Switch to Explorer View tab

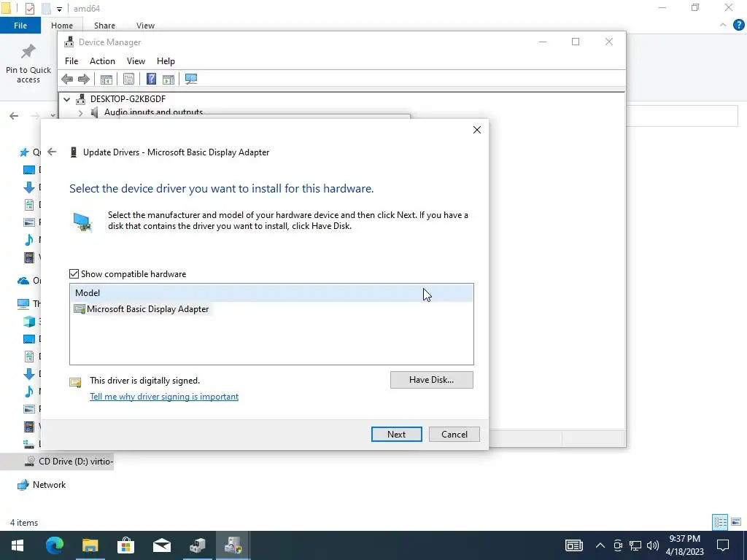[x=145, y=26]
